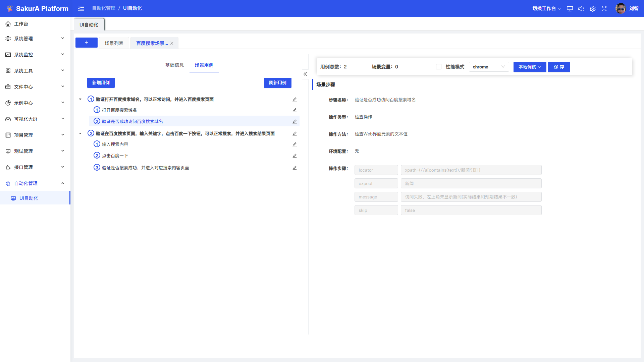
Task: Open the chrome browser dropdown
Action: (488, 67)
